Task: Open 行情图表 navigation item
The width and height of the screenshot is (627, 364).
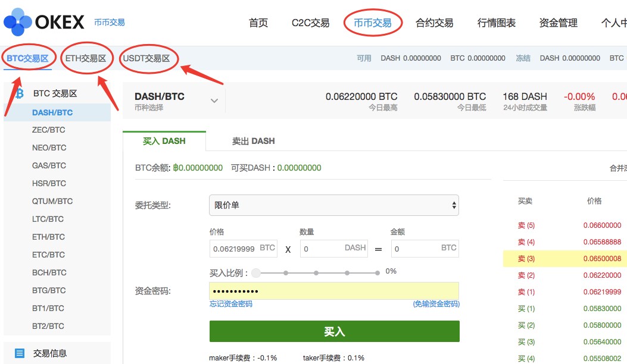Action: coord(497,23)
